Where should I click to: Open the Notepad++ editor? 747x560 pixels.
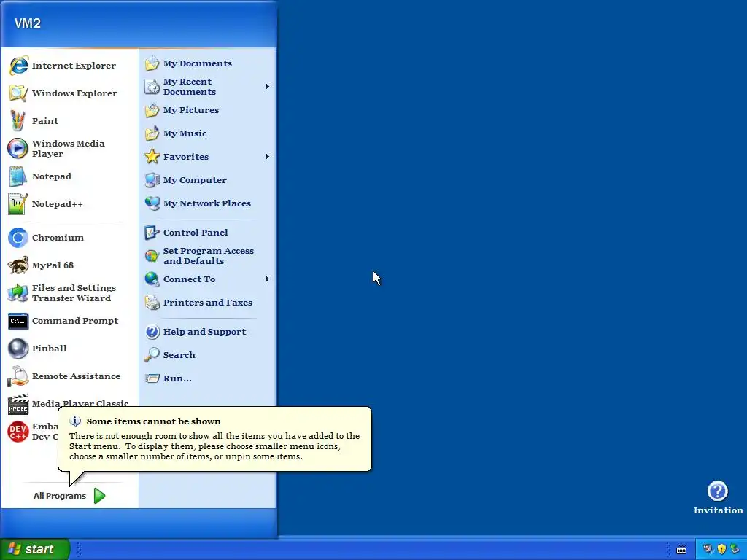coord(69,204)
